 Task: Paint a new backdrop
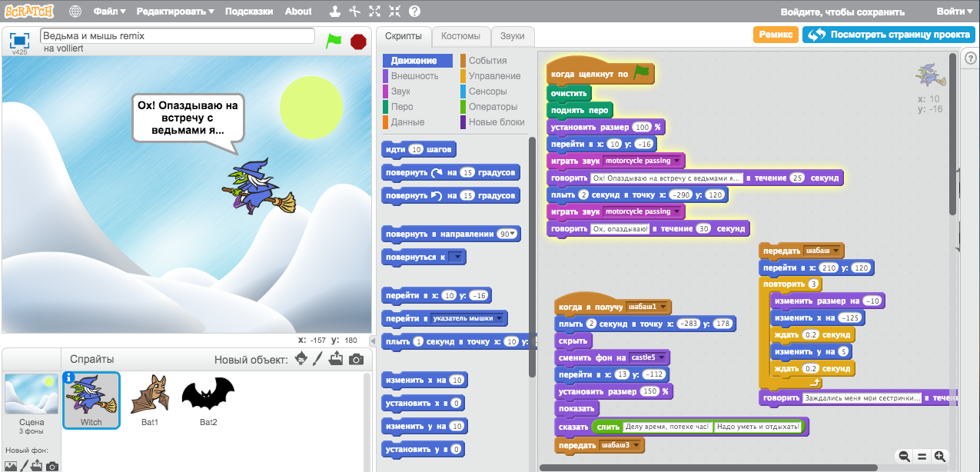coord(25,466)
